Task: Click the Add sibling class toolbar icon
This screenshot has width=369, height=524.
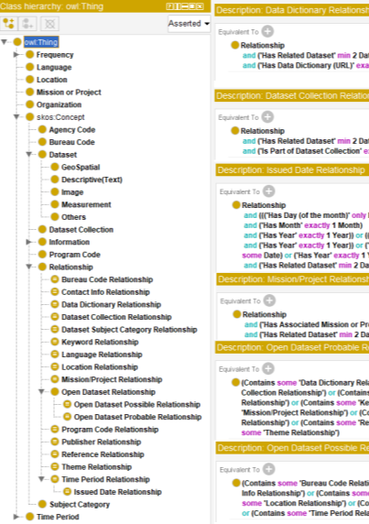Action: point(27,24)
